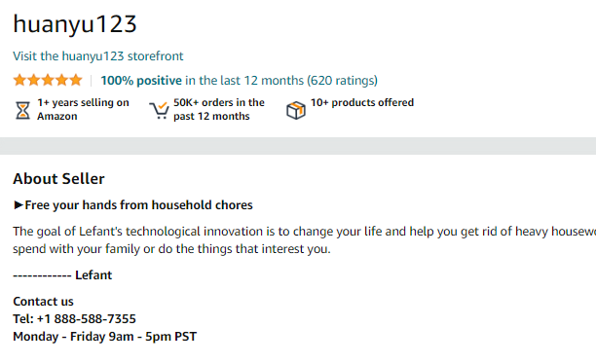596x364 pixels.
Task: Click the Free your hands from household chores heading
Action: click(138, 205)
